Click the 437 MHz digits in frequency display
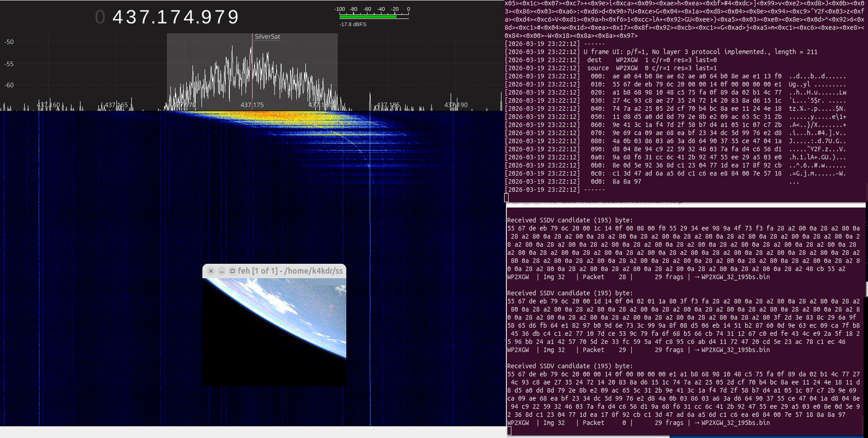The width and height of the screenshot is (868, 438). 132,17
